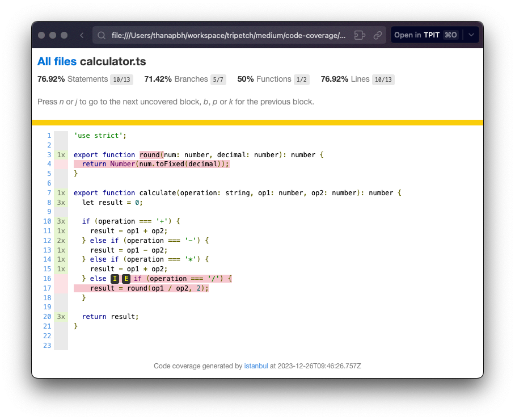Open the dropdown chevron next to Open in TPIT
The image size is (515, 420).
point(471,35)
